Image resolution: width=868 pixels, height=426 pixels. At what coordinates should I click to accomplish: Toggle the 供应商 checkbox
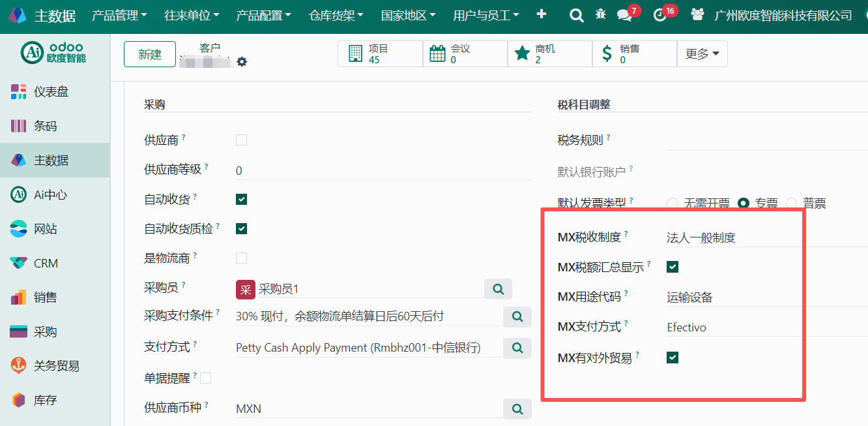[x=241, y=140]
